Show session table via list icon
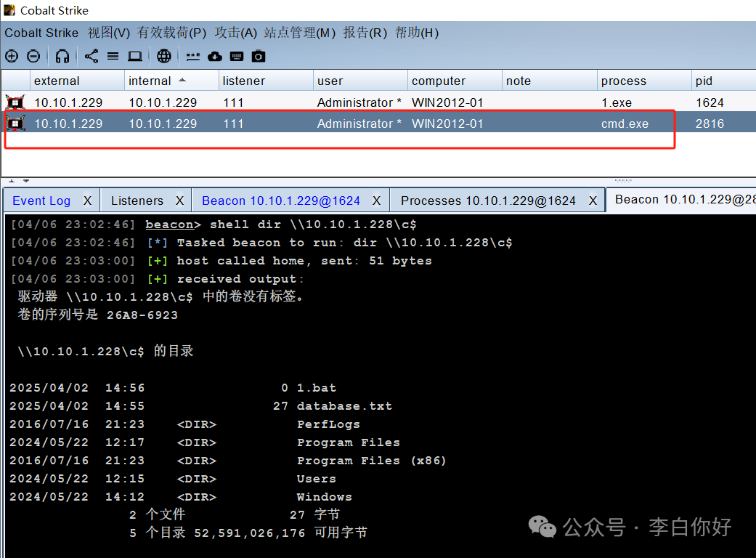 pos(113,57)
